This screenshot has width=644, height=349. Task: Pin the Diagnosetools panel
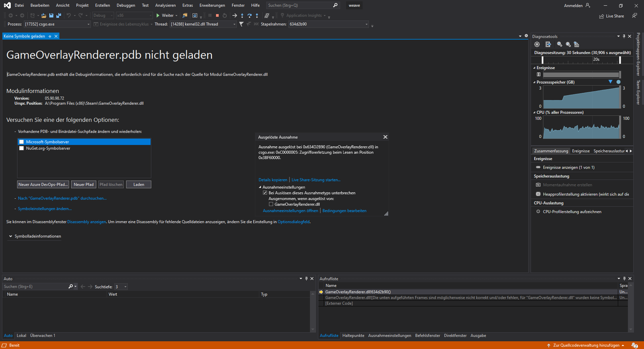624,36
